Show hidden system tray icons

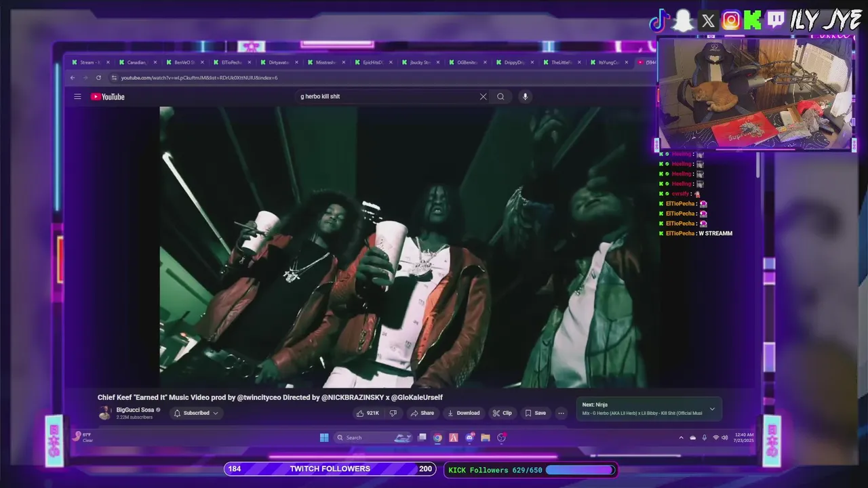click(681, 438)
